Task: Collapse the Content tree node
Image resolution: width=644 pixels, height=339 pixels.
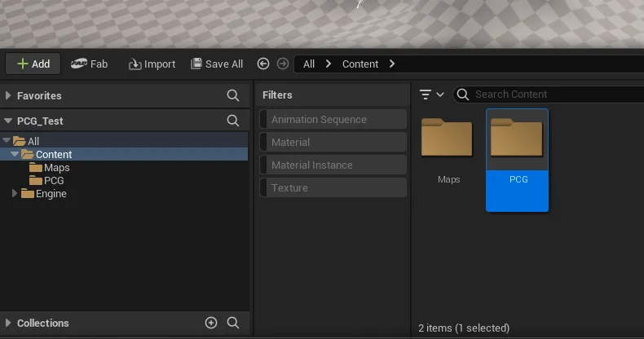Action: click(x=15, y=154)
